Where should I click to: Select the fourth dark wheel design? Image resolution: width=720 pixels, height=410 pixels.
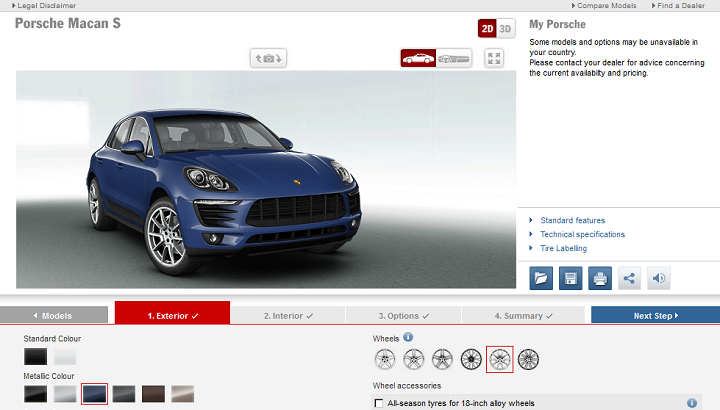point(471,359)
